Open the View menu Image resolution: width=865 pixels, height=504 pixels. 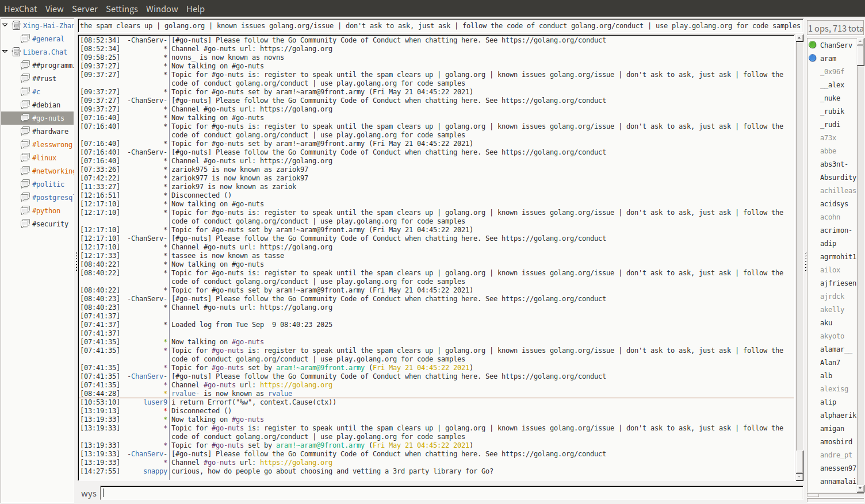point(54,9)
